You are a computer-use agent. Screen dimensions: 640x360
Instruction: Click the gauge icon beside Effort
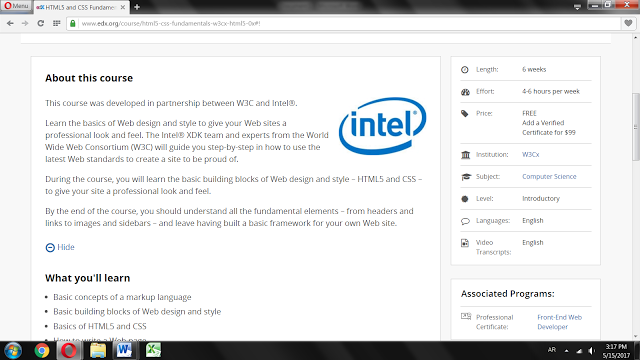pos(465,92)
